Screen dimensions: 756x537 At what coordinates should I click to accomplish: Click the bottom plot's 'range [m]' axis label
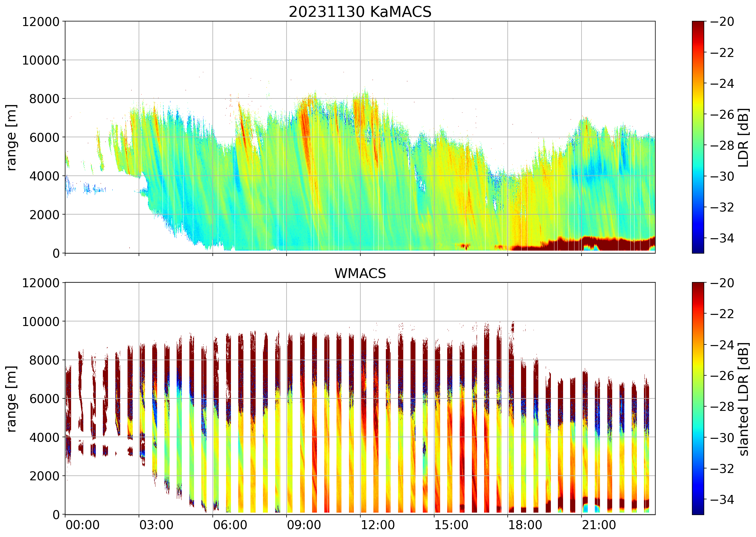pyautogui.click(x=12, y=399)
